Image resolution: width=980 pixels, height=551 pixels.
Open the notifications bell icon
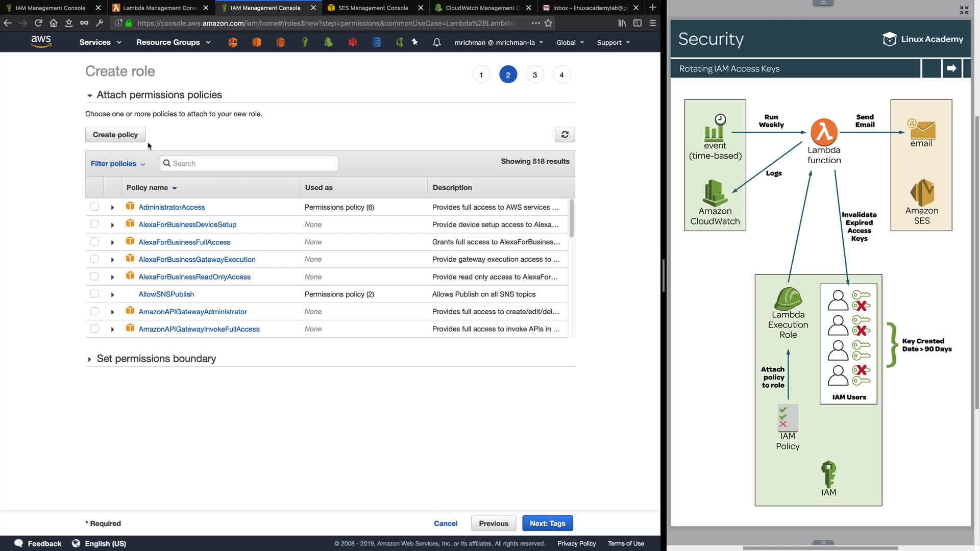click(x=436, y=42)
